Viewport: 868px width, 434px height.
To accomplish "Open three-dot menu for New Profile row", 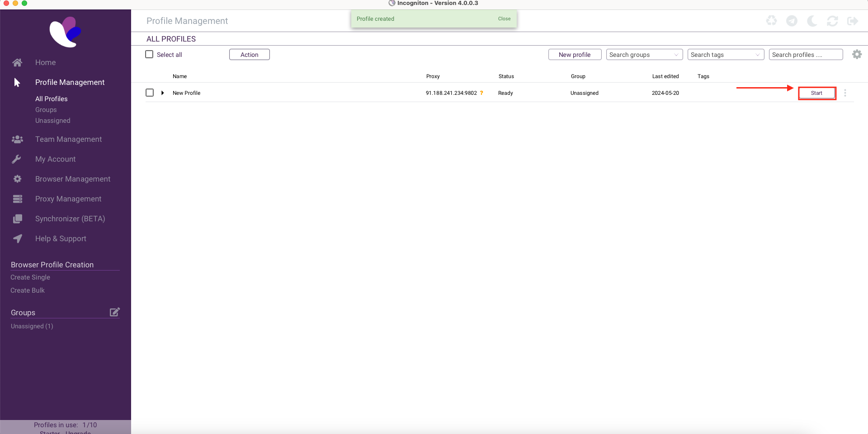I will point(845,93).
